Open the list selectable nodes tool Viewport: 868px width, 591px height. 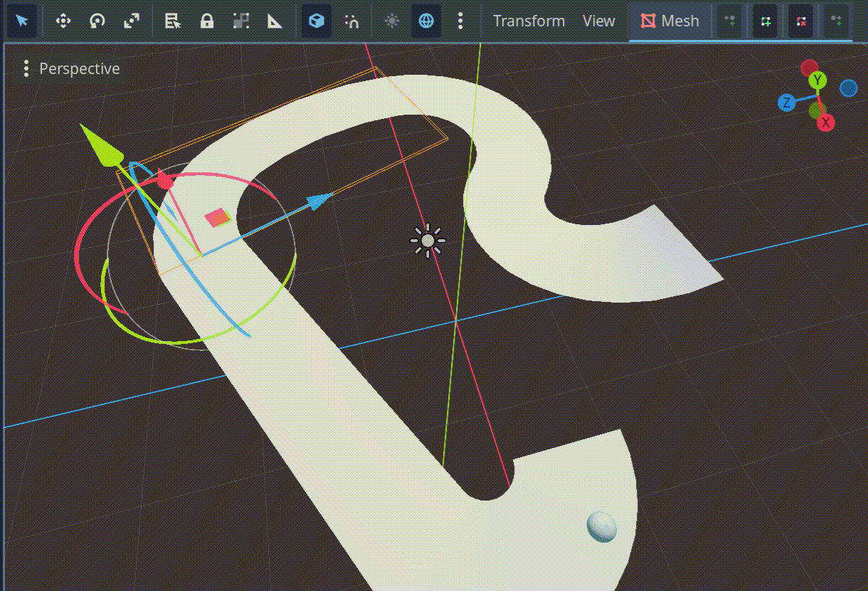pyautogui.click(x=173, y=21)
